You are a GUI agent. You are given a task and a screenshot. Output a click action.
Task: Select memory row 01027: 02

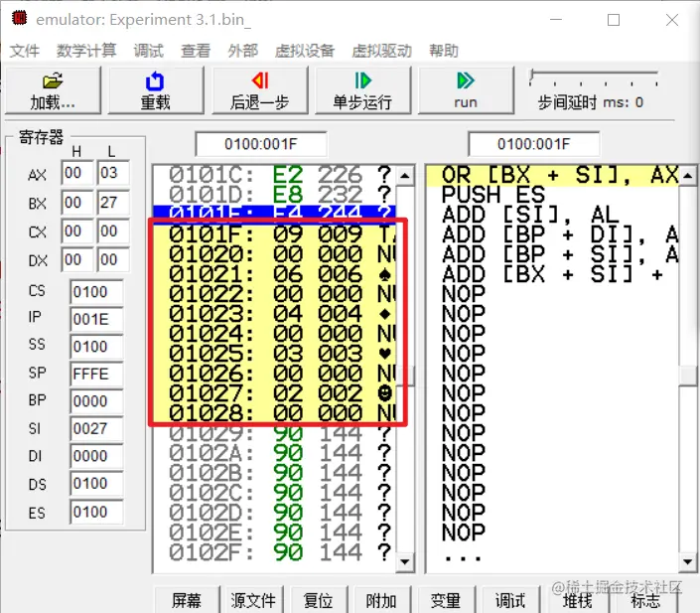[274, 393]
